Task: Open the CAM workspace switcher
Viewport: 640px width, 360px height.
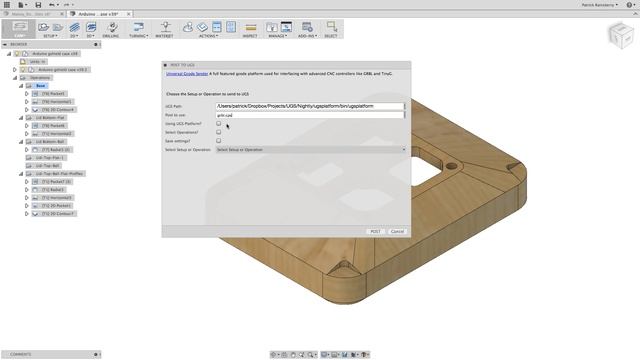Action: pyautogui.click(x=19, y=29)
